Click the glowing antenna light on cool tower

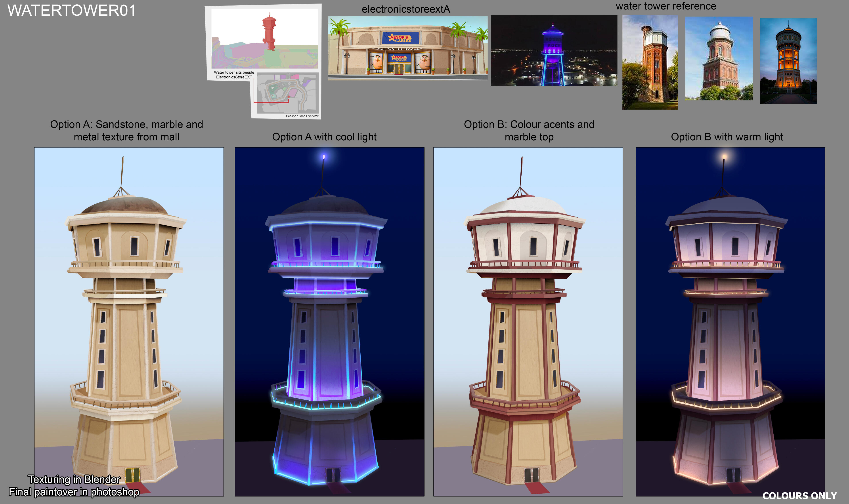pyautogui.click(x=324, y=157)
